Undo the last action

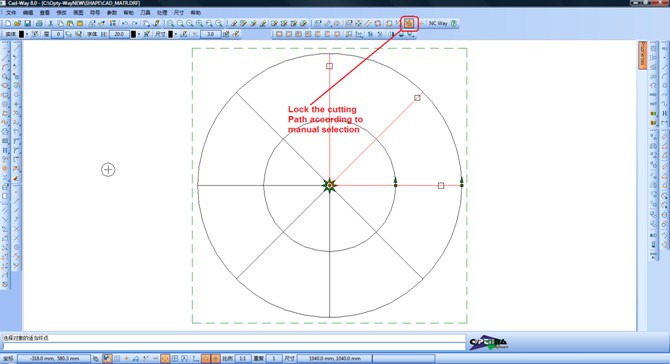pos(124,23)
